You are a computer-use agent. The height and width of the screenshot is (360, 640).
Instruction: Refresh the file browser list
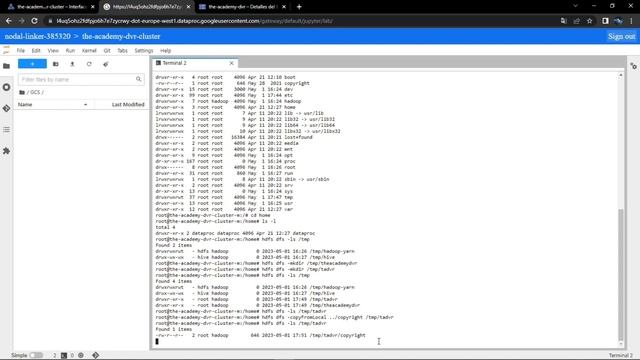tap(89, 64)
